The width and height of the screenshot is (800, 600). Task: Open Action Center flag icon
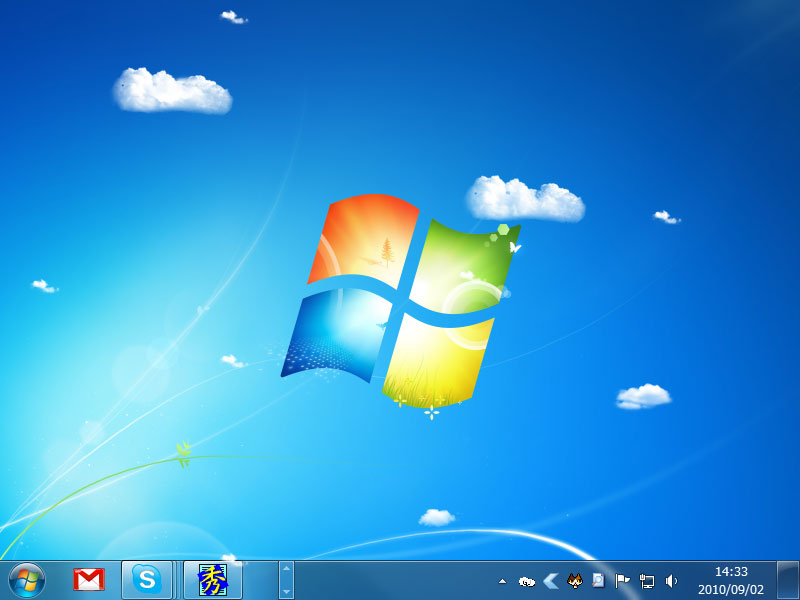pos(622,581)
